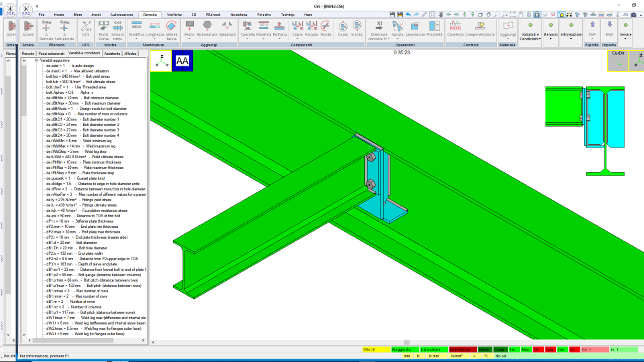644x362 pixels.
Task: Open the Direzione corrente X dropdown
Action: pyautogui.click(x=378, y=32)
